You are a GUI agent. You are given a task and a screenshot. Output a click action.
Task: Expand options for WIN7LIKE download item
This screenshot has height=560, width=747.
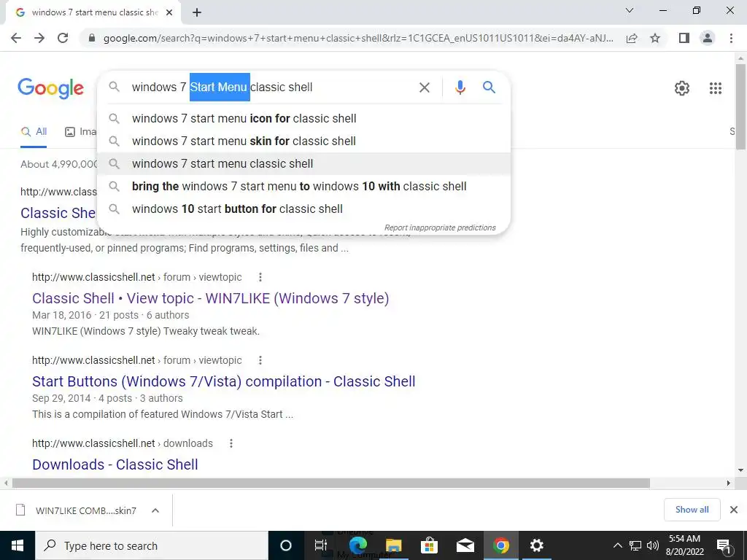pos(155,510)
